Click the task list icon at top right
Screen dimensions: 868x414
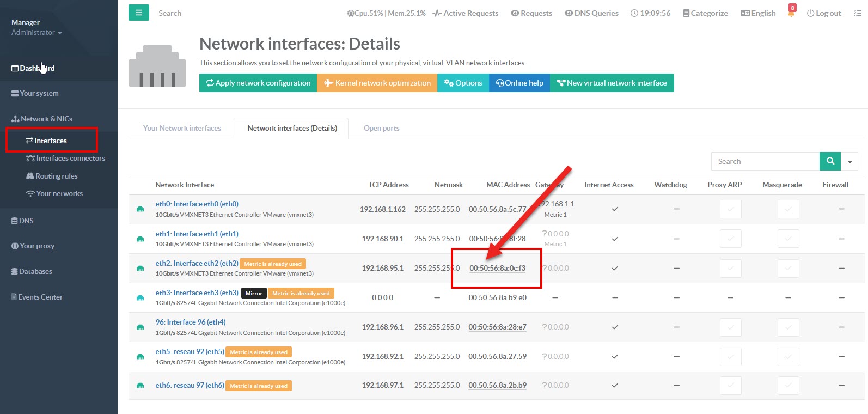(x=857, y=13)
